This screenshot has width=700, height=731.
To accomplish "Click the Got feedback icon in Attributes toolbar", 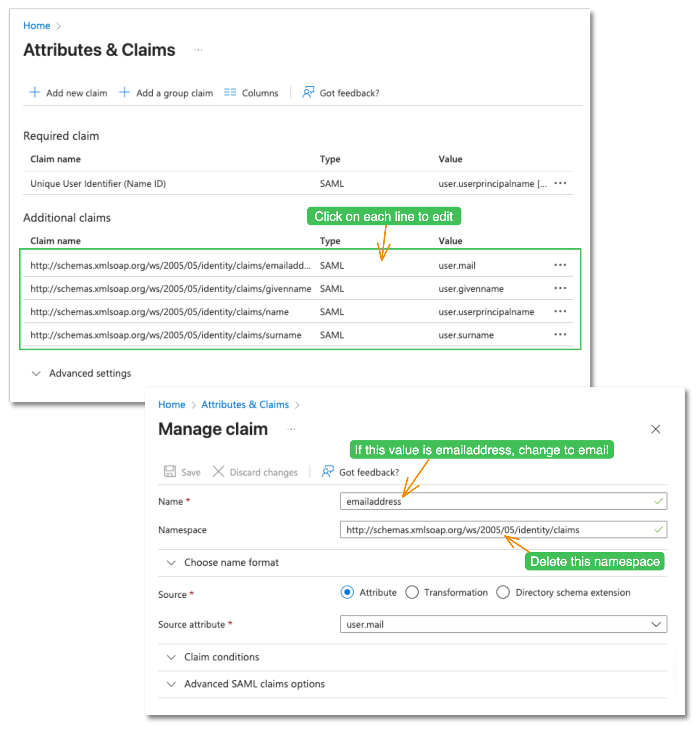I will 308,93.
